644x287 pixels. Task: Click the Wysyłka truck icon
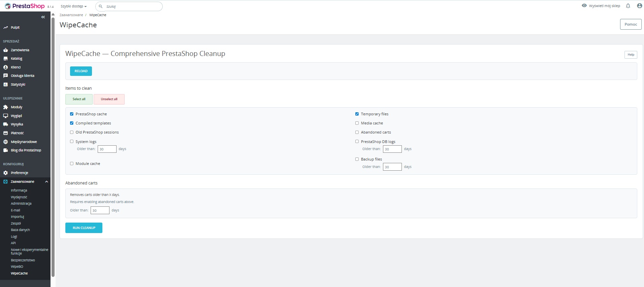point(5,124)
